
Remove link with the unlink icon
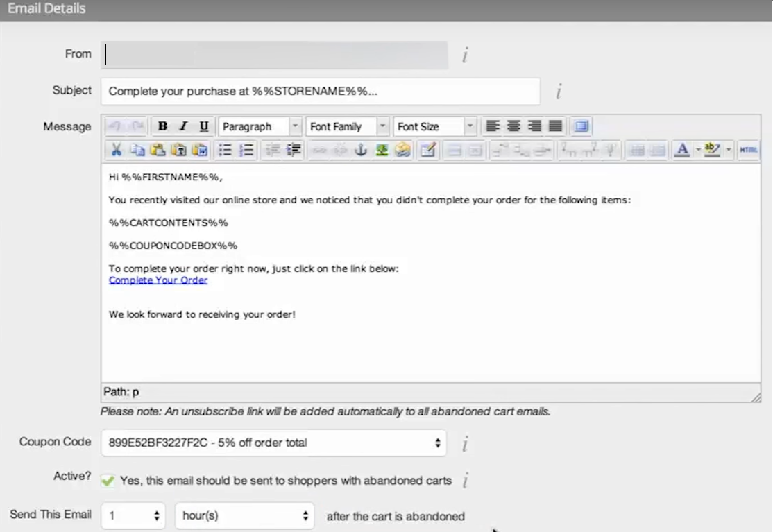tap(340, 150)
